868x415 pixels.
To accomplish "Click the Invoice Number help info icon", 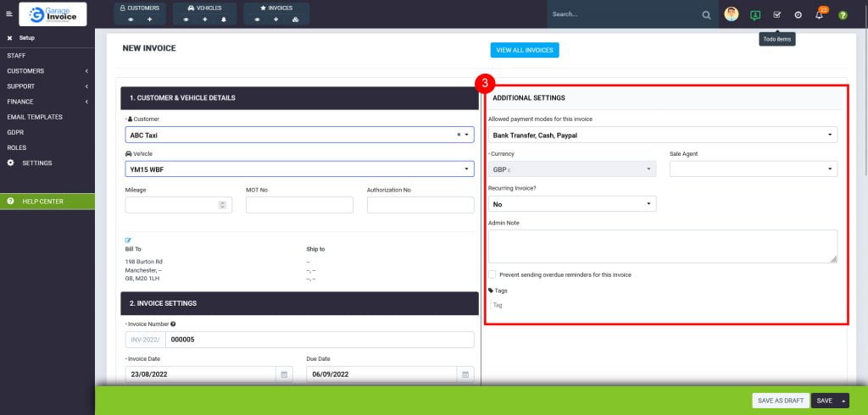I will pos(173,324).
